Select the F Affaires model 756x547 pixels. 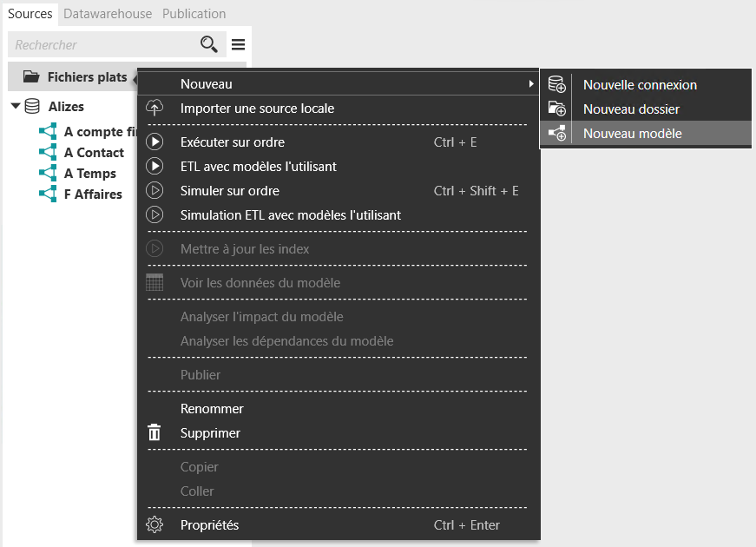pos(93,194)
